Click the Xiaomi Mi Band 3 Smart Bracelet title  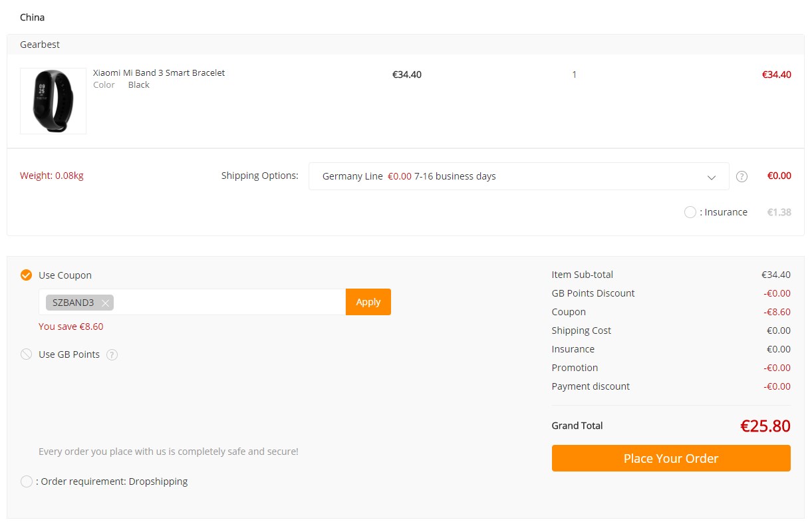point(159,72)
